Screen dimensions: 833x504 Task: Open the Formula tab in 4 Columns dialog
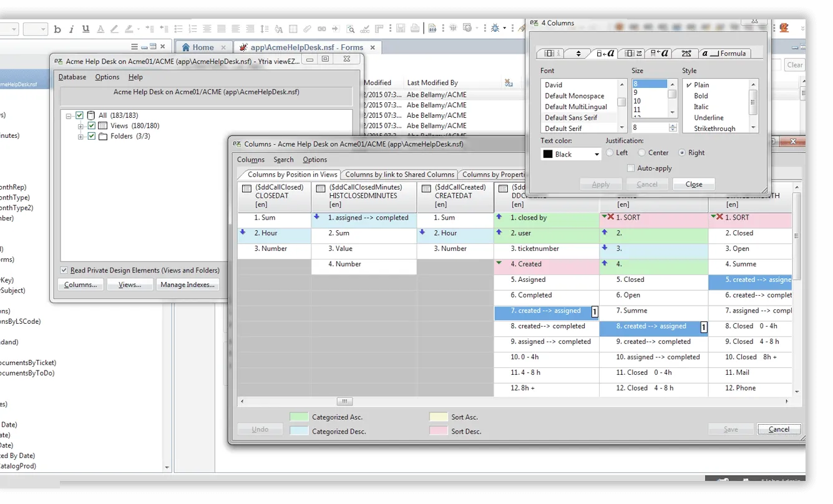724,54
